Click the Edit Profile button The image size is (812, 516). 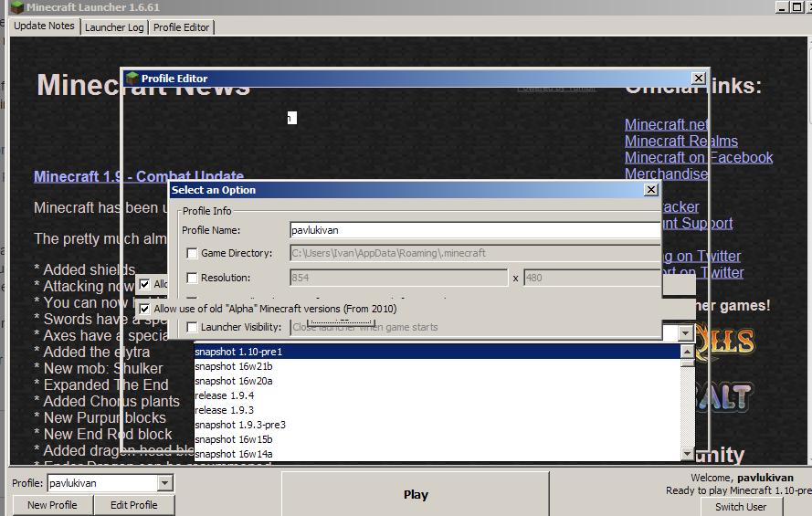(x=134, y=505)
